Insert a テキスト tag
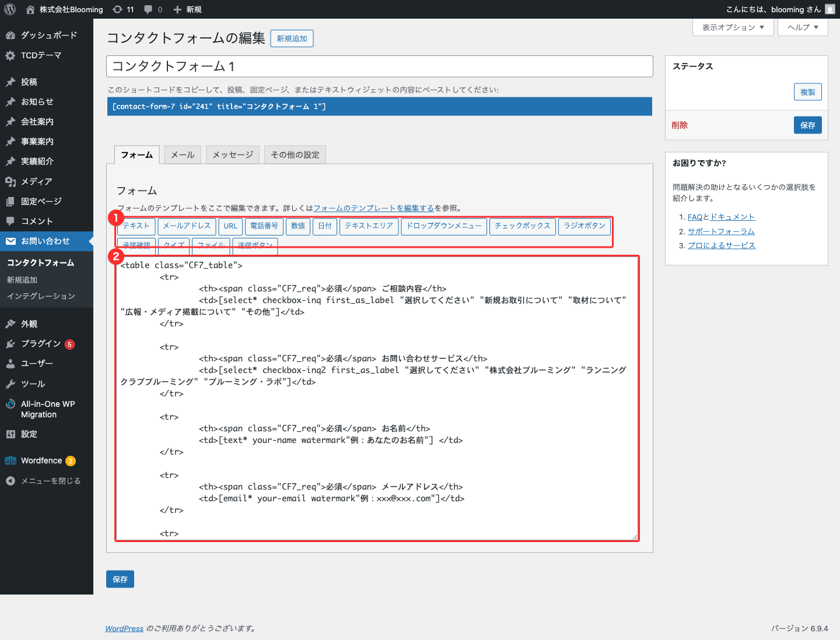The image size is (840, 640). [136, 226]
